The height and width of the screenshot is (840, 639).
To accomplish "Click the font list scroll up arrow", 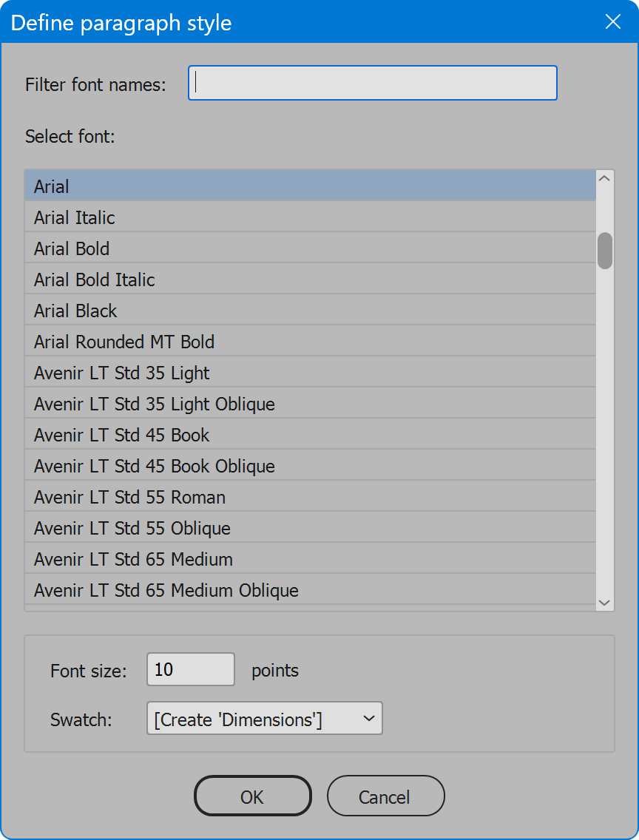I will [x=604, y=178].
